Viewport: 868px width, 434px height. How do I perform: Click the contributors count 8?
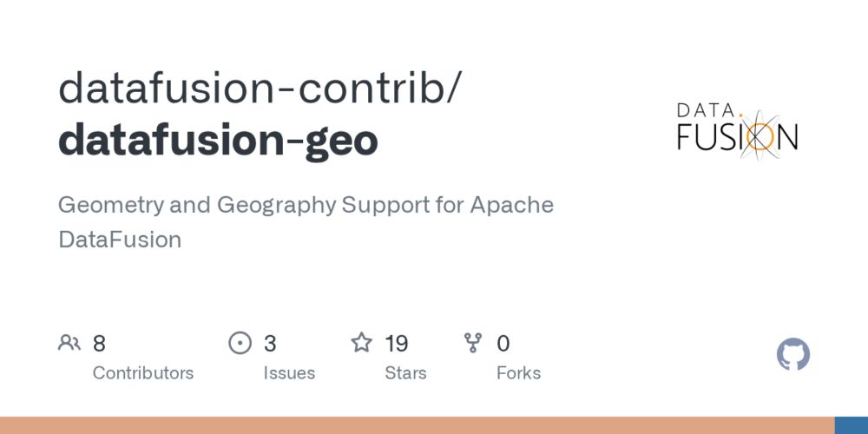pos(99,344)
